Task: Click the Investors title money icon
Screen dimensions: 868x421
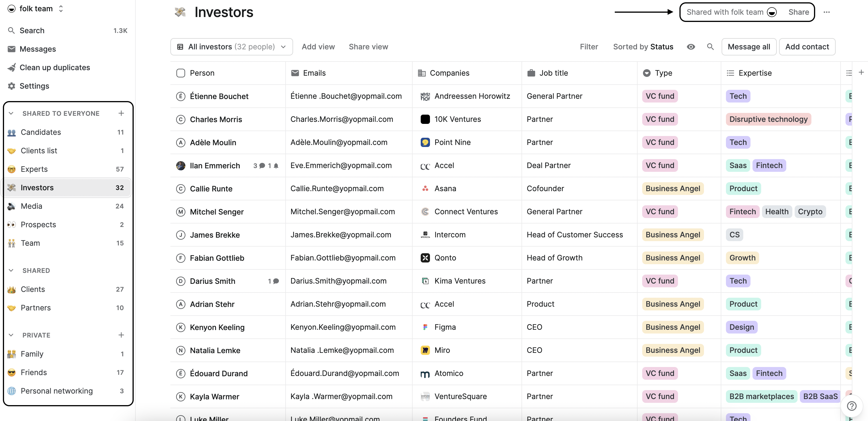Action: (180, 12)
